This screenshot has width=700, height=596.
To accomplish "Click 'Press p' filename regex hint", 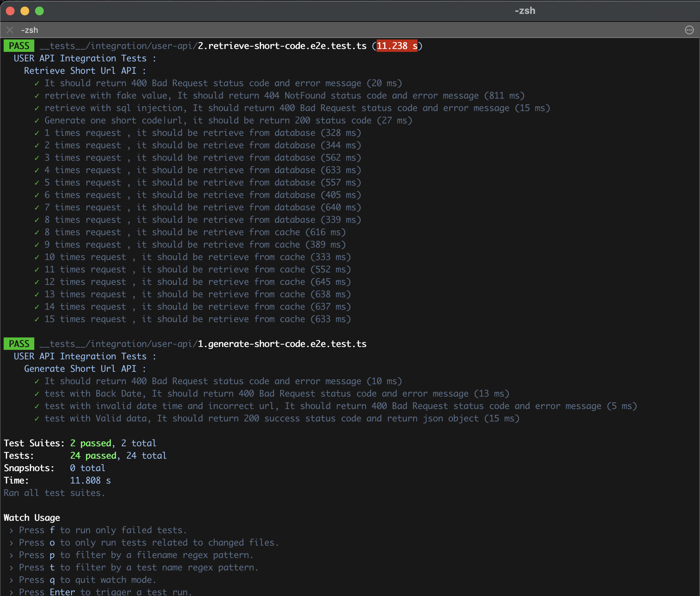I will tap(131, 555).
